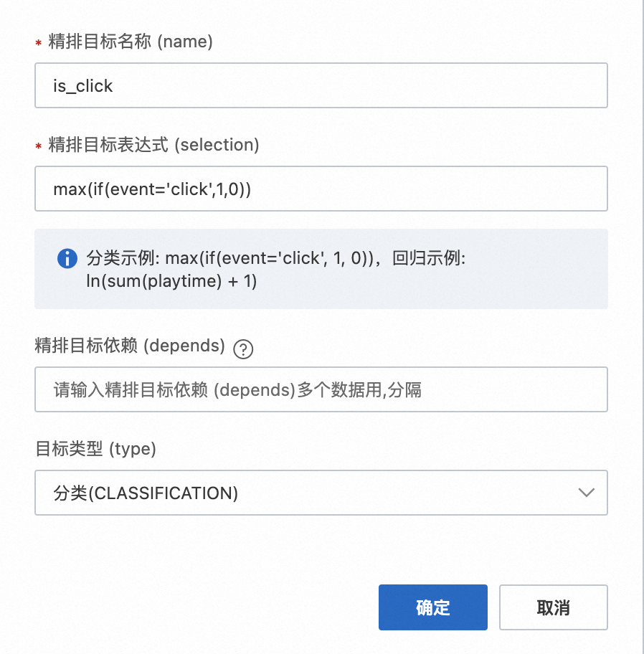The height and width of the screenshot is (654, 644).
Task: Click the is_click value in name field
Action: [x=83, y=86]
